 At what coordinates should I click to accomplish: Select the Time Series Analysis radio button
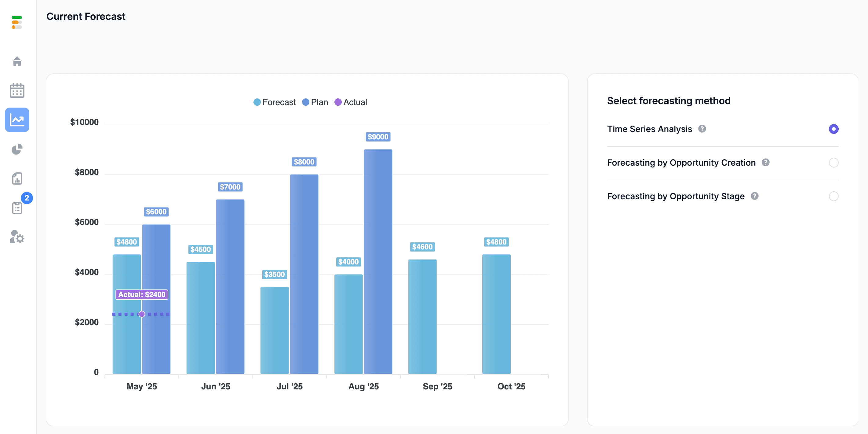tap(833, 129)
